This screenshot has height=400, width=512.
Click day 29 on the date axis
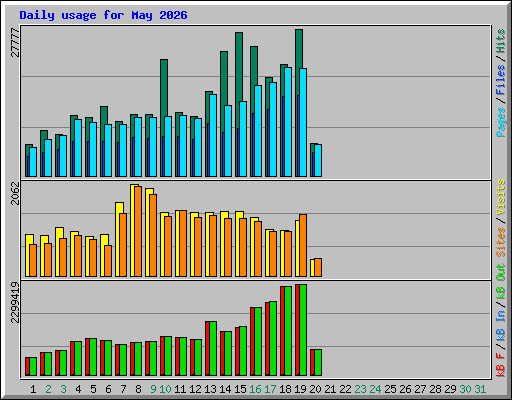pos(450,389)
